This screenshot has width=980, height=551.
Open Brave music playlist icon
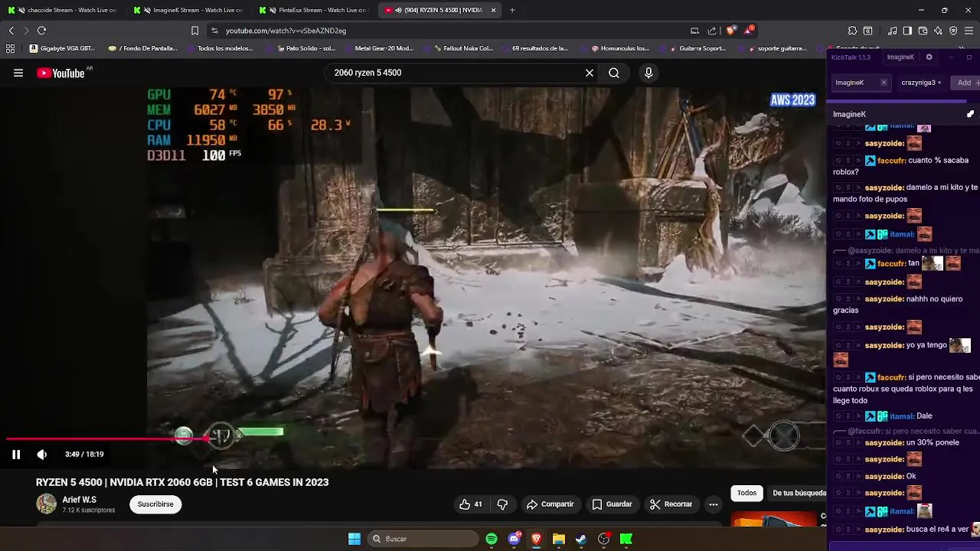pyautogui.click(x=892, y=31)
